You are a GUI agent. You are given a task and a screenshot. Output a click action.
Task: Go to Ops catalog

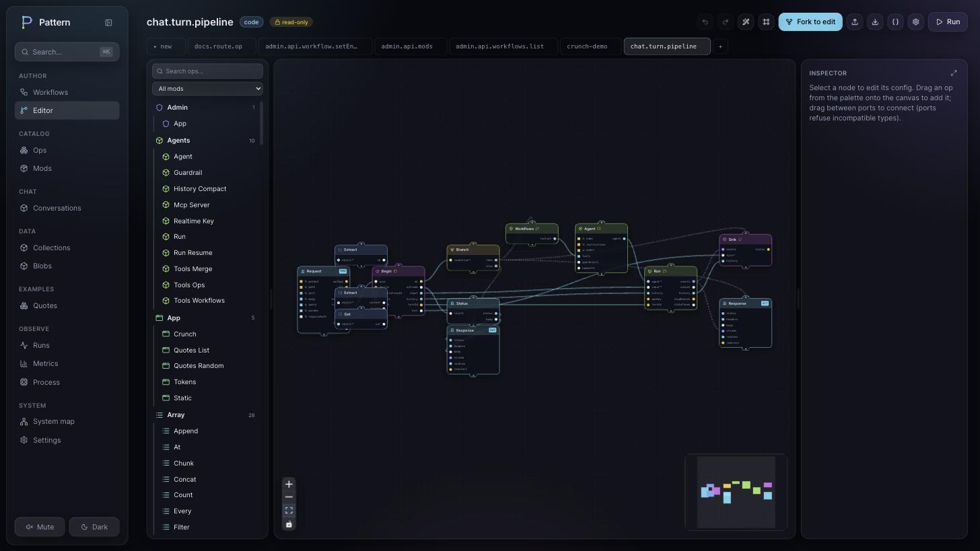pos(67,150)
